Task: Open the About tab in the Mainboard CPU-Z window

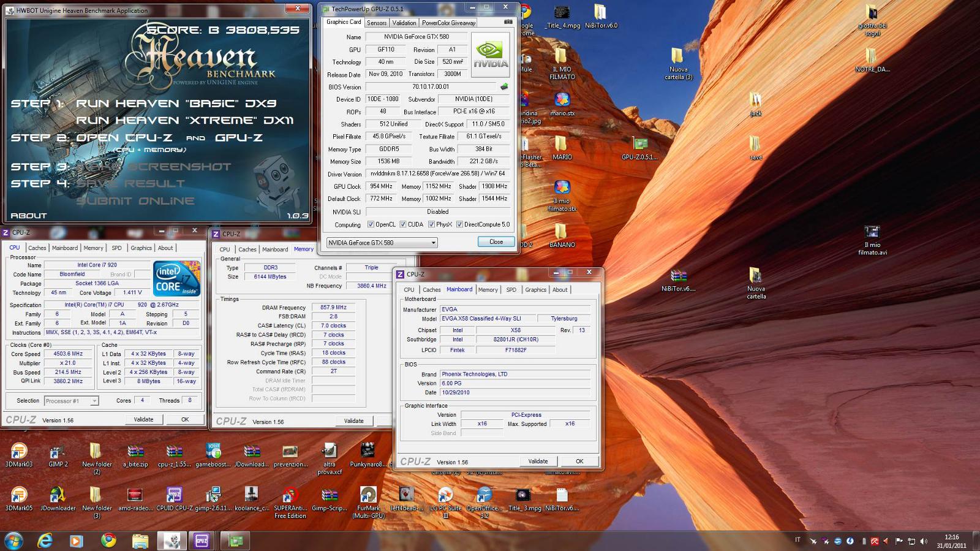Action: (559, 290)
